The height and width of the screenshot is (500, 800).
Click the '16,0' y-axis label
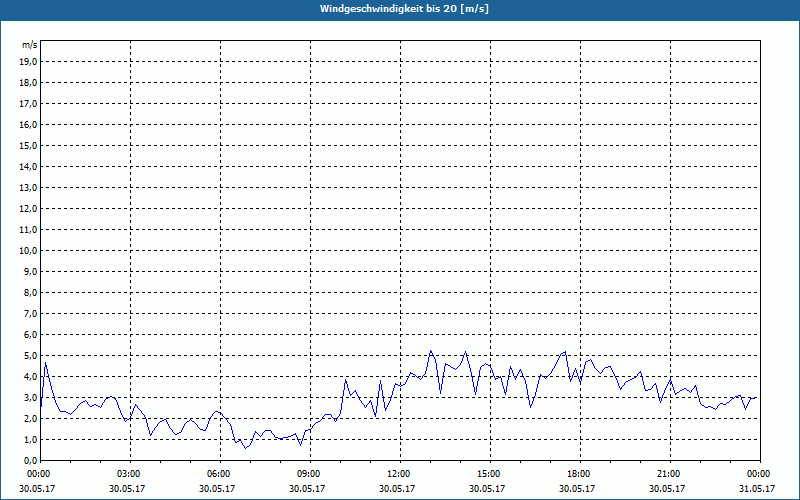[x=29, y=124]
